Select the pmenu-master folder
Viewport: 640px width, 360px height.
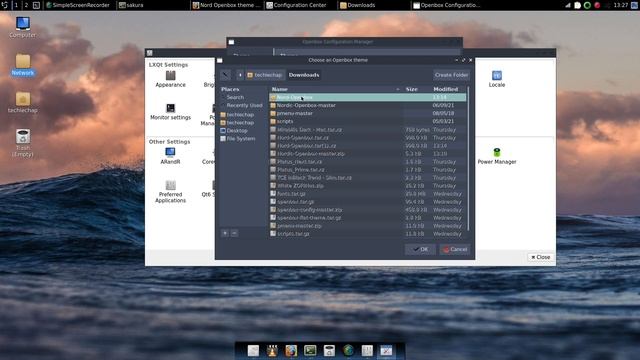click(x=367, y=113)
